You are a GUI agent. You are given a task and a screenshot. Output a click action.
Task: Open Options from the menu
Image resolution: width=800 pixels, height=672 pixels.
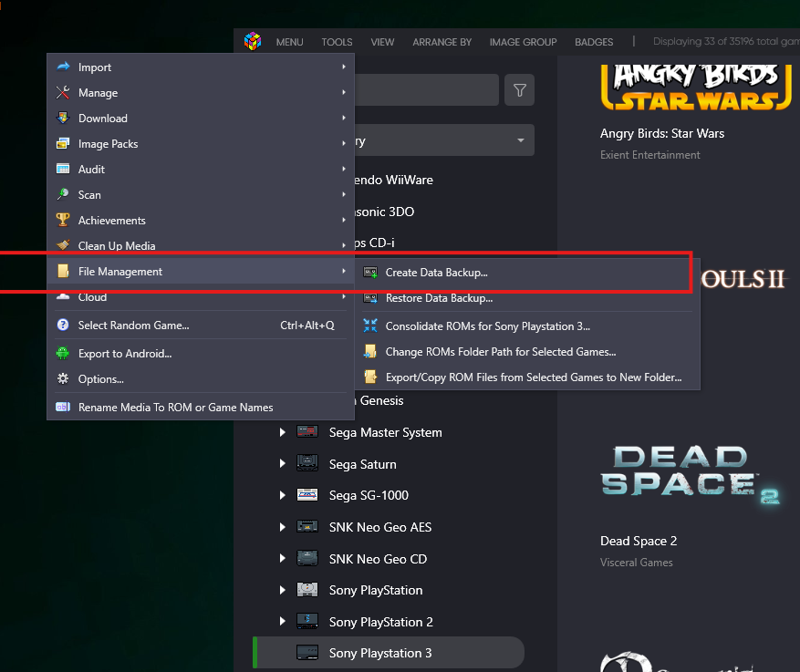tap(201, 378)
